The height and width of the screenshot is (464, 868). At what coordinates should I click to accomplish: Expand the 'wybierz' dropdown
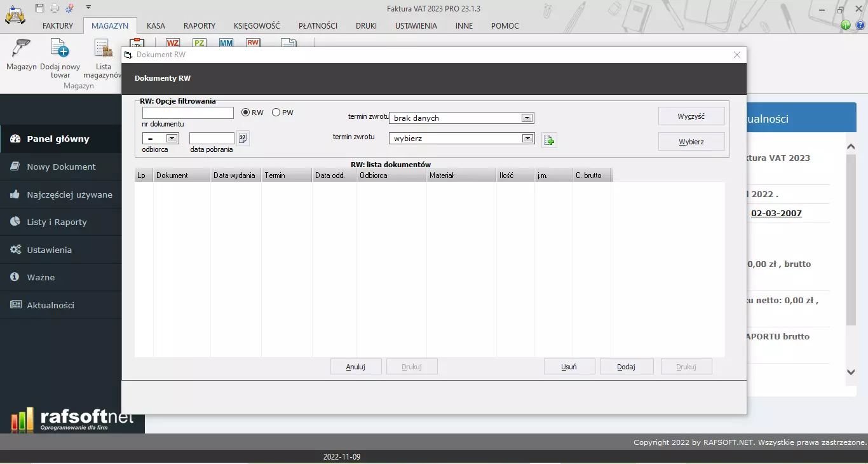(x=526, y=139)
